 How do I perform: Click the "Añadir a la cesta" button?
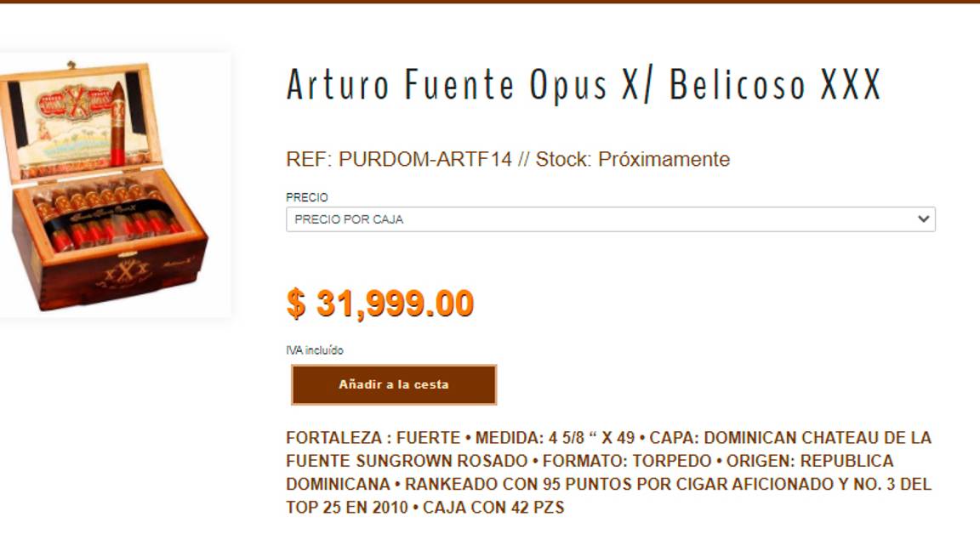coord(394,383)
